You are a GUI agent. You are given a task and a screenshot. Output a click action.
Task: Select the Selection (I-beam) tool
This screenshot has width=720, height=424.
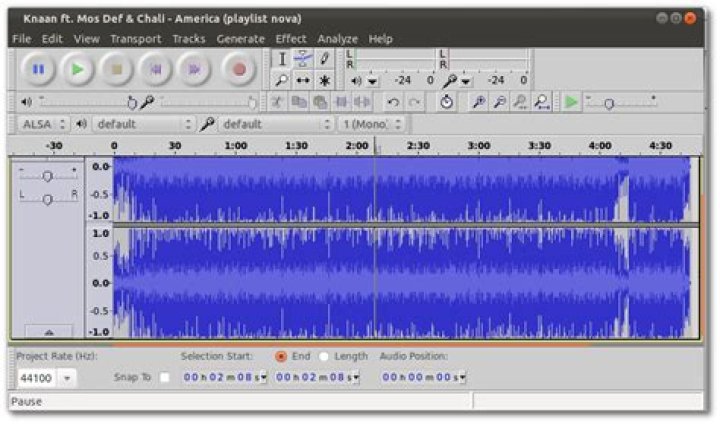[x=282, y=59]
